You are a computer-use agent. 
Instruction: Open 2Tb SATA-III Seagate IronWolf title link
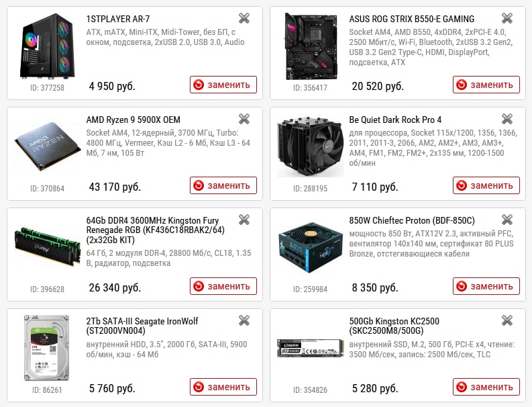point(142,326)
